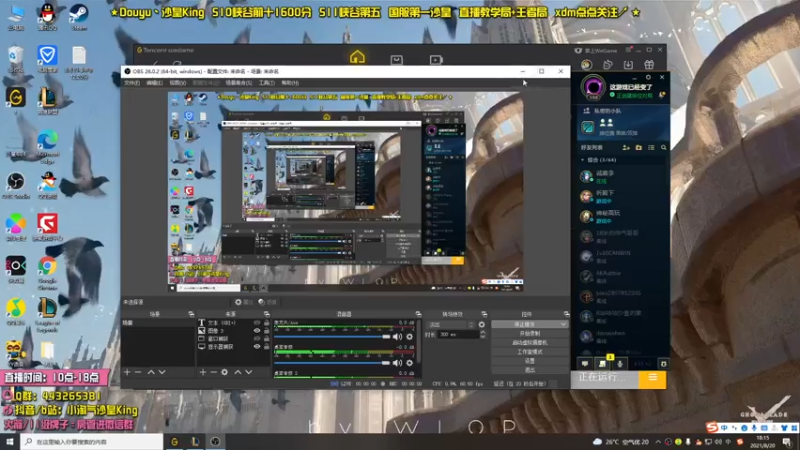Image resolution: width=800 pixels, height=450 pixels.
Task: Click exit button in OBS controls
Action: click(530, 369)
